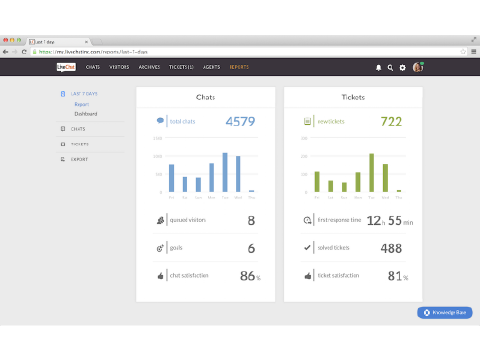
Task: Open the AGENTS menu item
Action: (211, 67)
